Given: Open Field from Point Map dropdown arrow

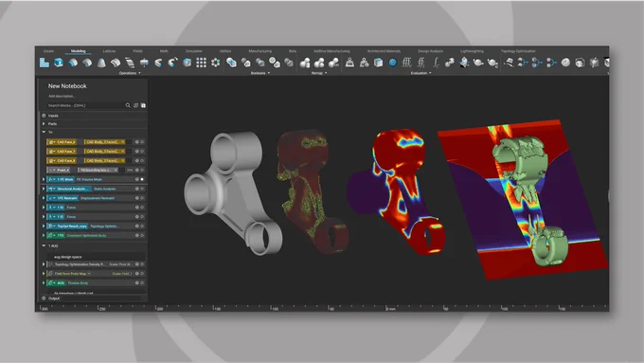Looking at the screenshot, I should 89,273.
